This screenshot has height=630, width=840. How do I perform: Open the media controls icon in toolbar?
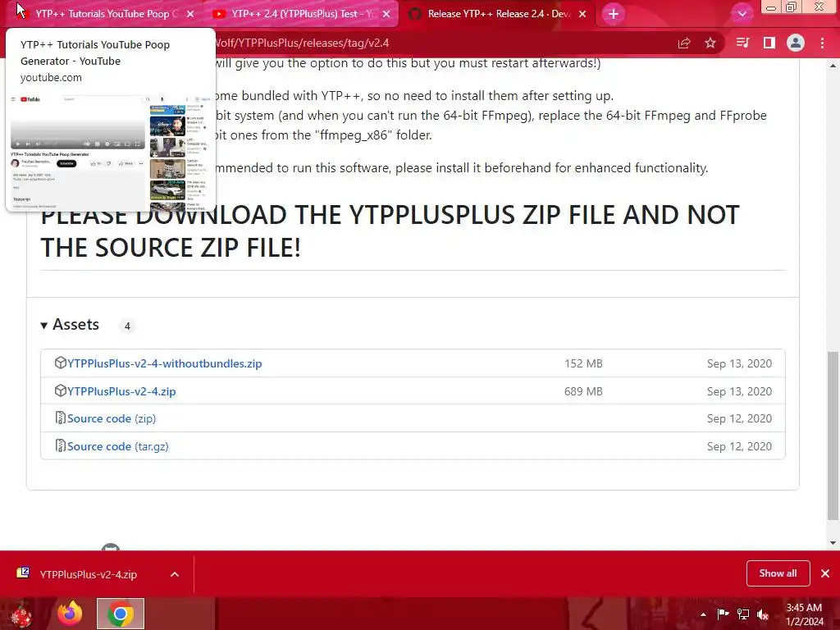(x=742, y=43)
